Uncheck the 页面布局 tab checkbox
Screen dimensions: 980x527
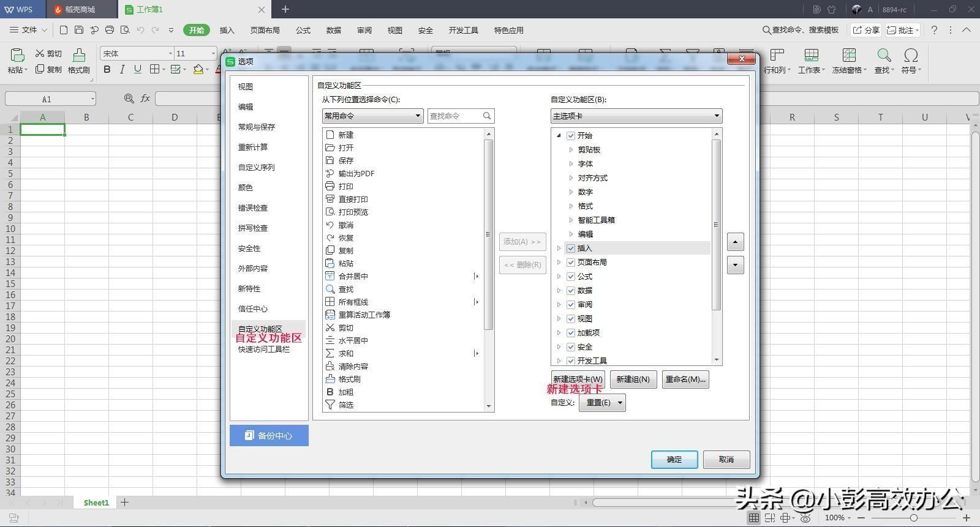pos(571,263)
